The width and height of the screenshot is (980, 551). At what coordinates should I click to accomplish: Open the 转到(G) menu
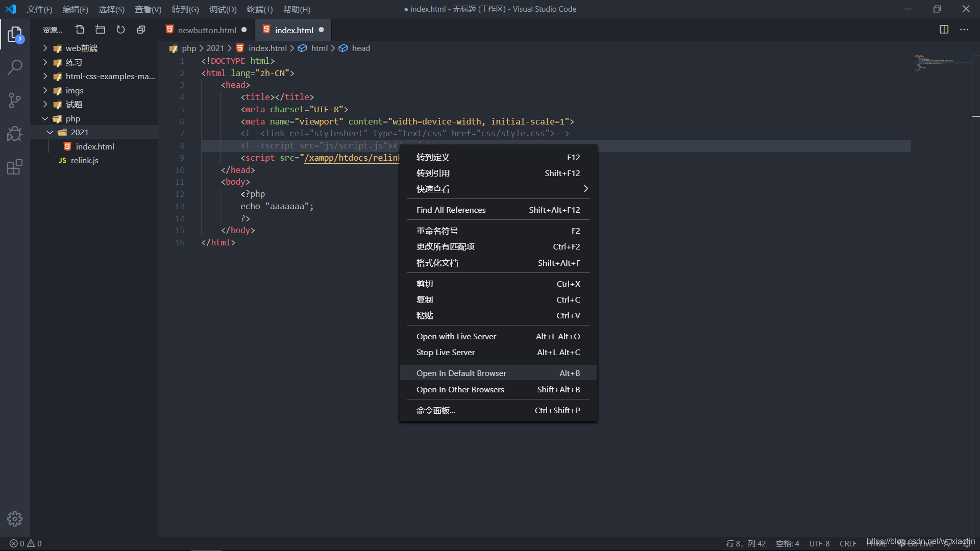tap(185, 9)
